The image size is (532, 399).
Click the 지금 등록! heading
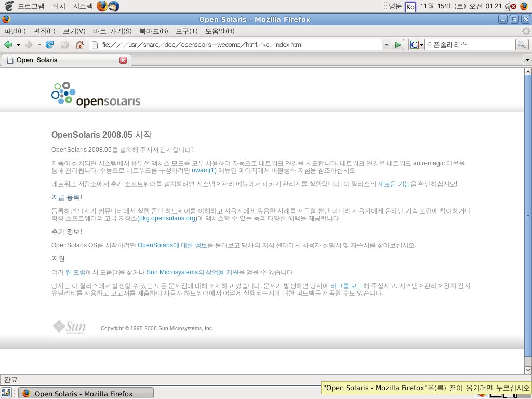click(x=66, y=197)
